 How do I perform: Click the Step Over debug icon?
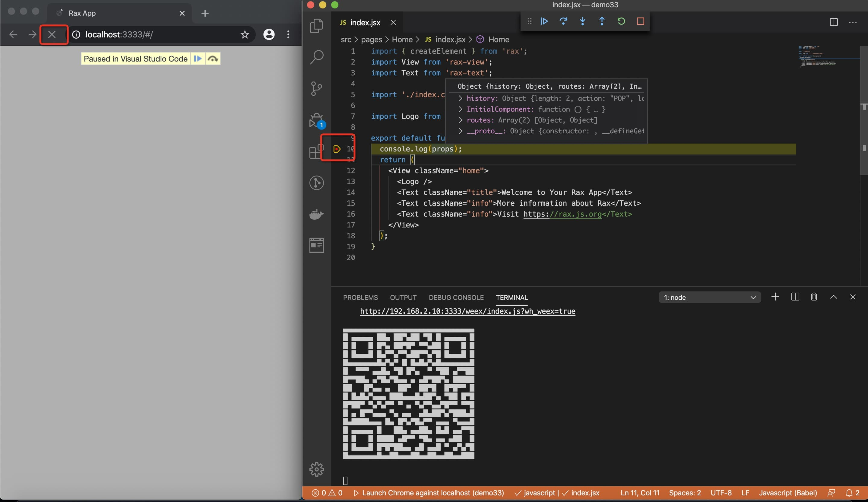[563, 21]
